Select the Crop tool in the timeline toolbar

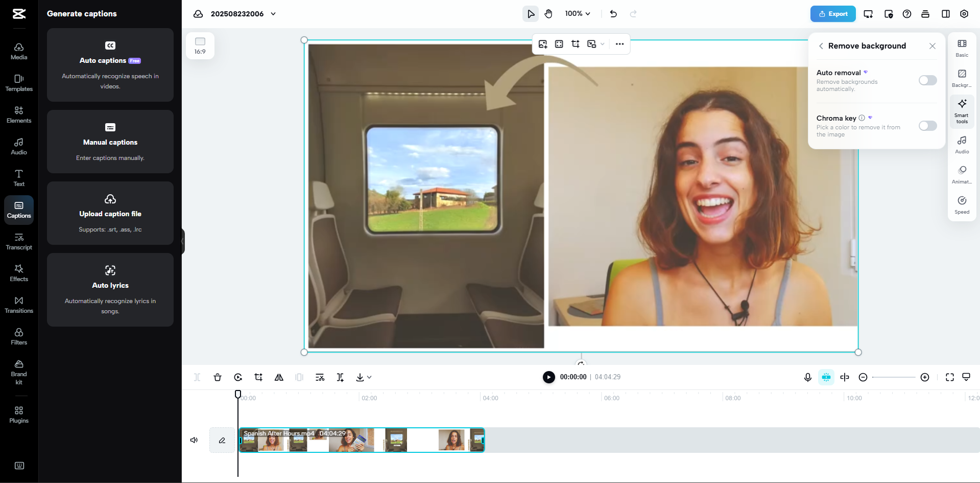pyautogui.click(x=258, y=377)
